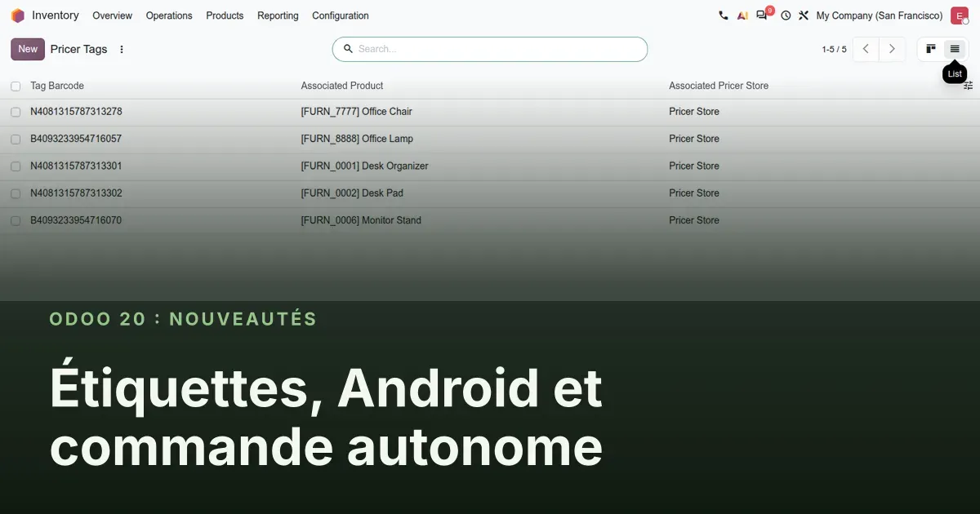Click [FURN_0002] Desk Pad cell
This screenshot has height=514, width=980.
click(352, 193)
